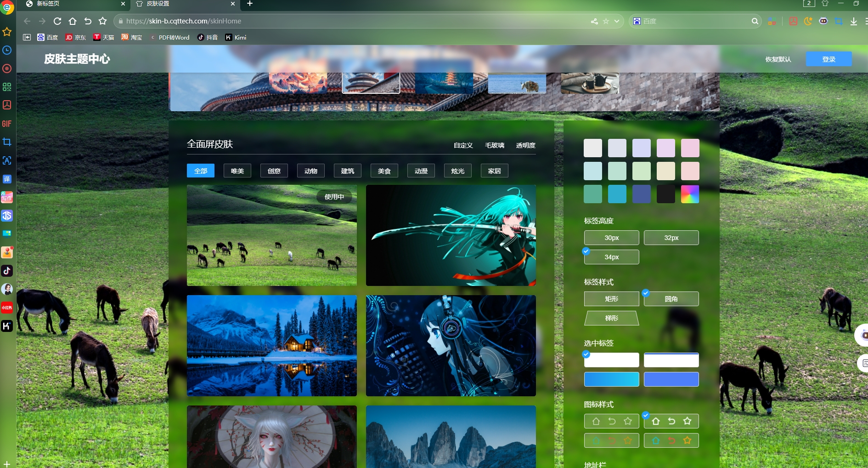Click the QR code icon in the sidebar
868x468 pixels.
(x=7, y=87)
